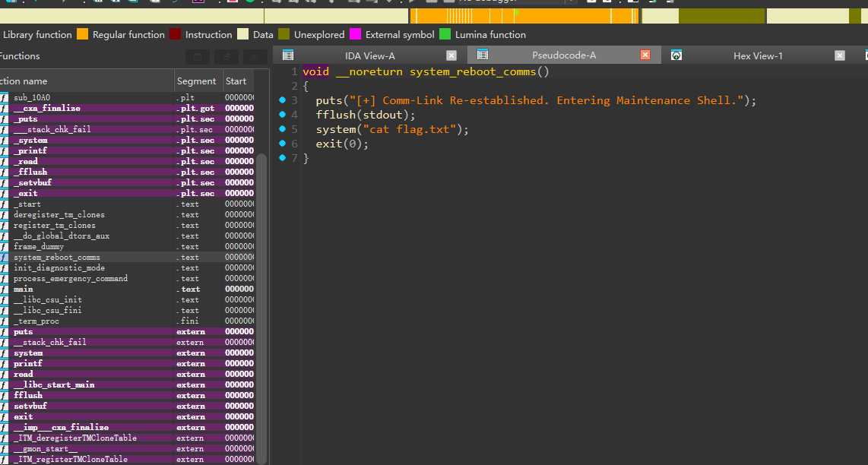Click the exit call in pseudocode line 6
868x465 pixels.
[329, 144]
